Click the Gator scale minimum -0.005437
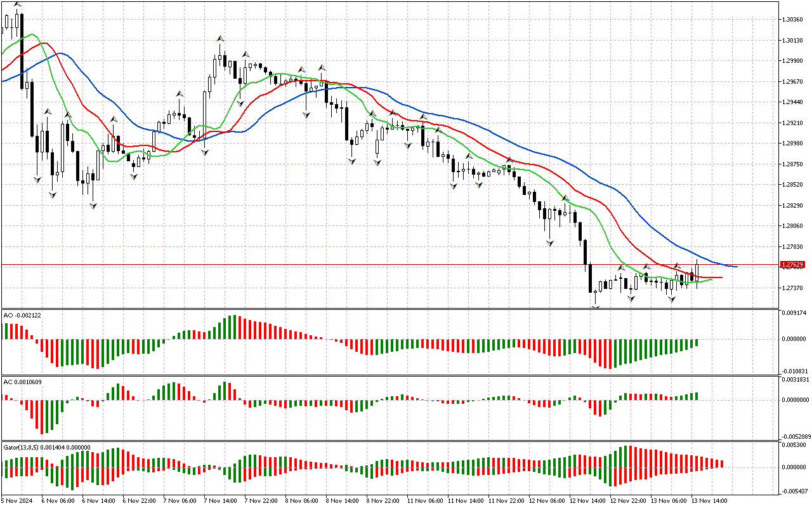The width and height of the screenshot is (812, 508). pyautogui.click(x=794, y=491)
